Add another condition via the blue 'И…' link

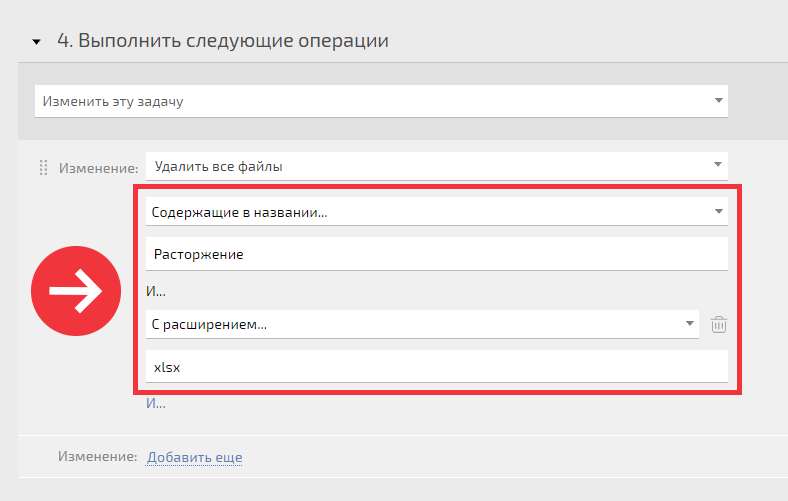click(156, 403)
